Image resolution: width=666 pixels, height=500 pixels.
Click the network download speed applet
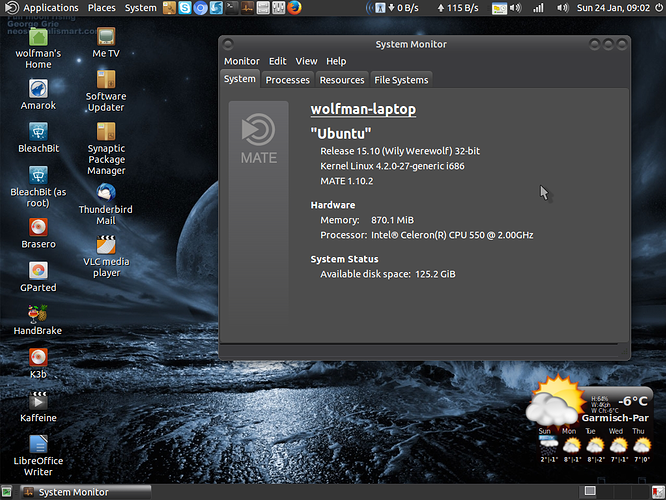coord(404,8)
